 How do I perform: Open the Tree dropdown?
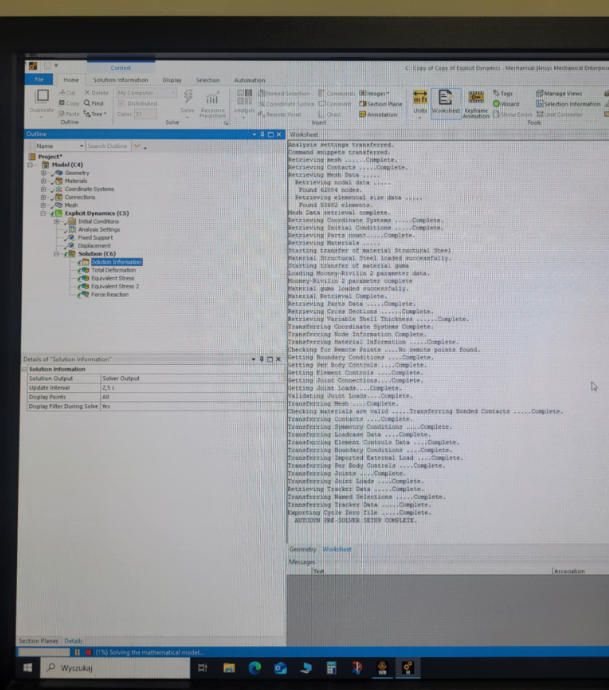(x=95, y=114)
